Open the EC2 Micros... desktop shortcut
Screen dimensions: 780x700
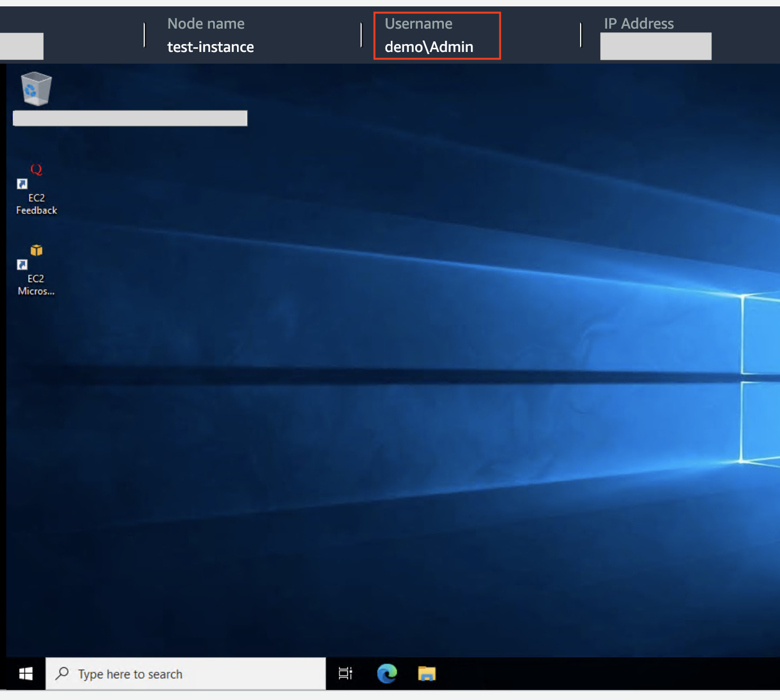point(36,269)
